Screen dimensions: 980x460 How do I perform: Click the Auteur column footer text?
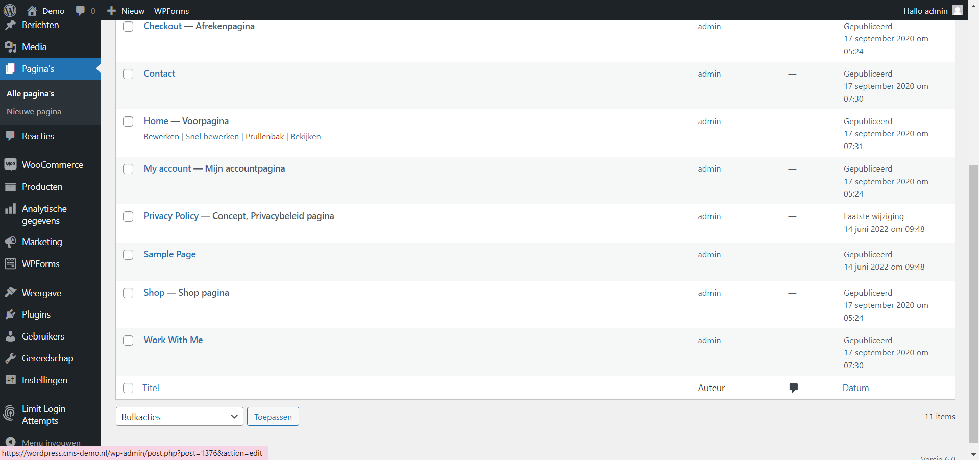(x=711, y=388)
